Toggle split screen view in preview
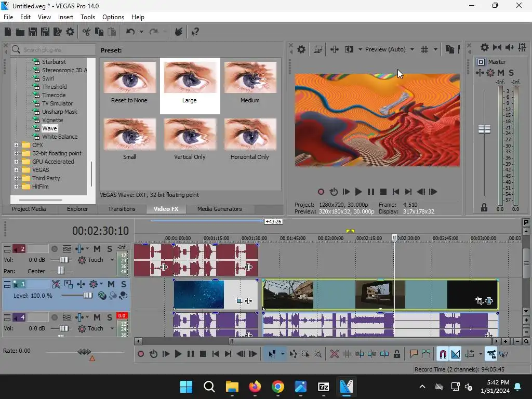This screenshot has width=532, height=399. point(349,49)
